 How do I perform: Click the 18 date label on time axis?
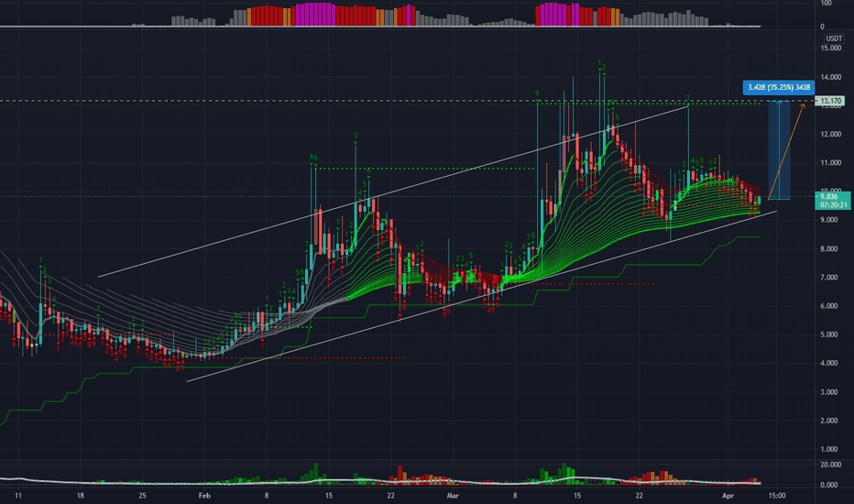point(81,496)
